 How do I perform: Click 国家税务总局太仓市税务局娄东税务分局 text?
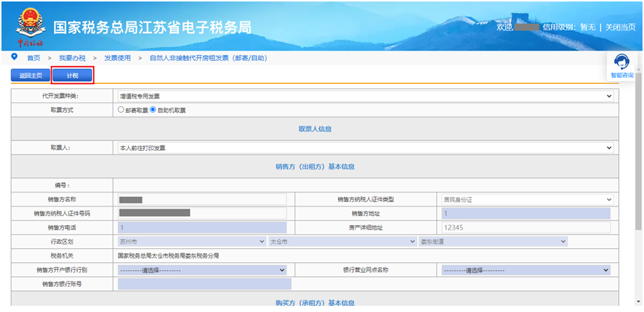click(168, 256)
